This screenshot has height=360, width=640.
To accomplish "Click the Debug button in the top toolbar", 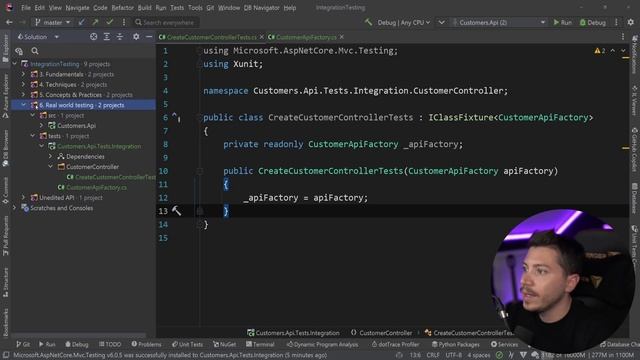I will pyautogui.click(x=593, y=22).
